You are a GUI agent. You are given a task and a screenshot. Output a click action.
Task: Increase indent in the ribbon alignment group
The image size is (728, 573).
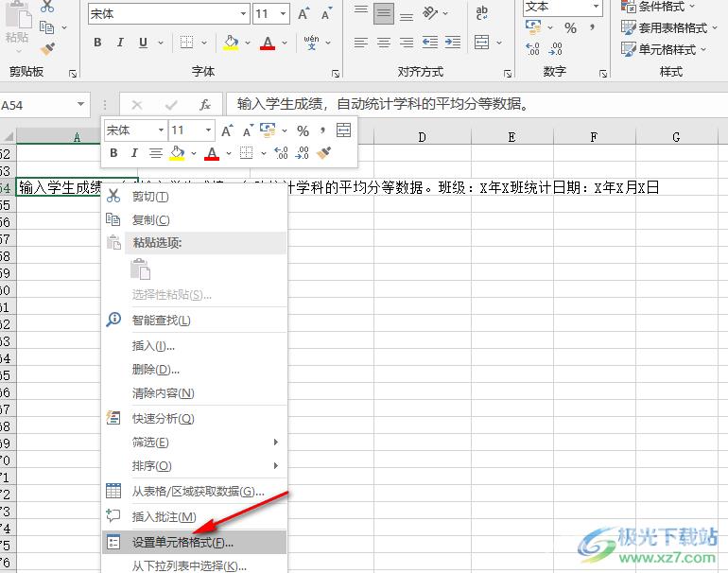(453, 43)
